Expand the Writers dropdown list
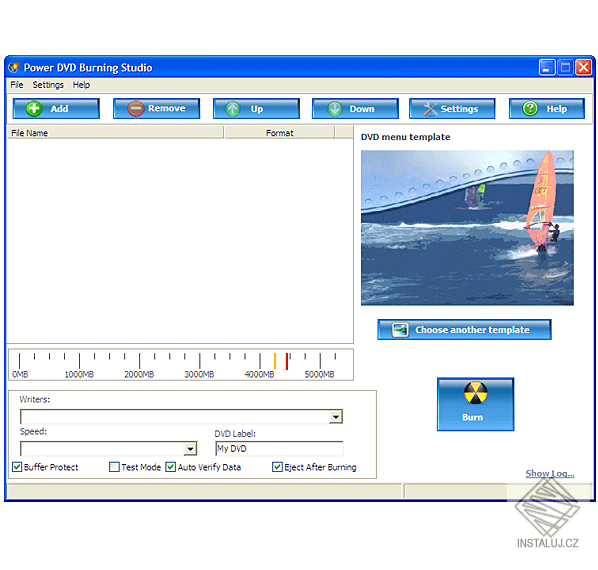Image resolution: width=598 pixels, height=570 pixels. tap(336, 417)
